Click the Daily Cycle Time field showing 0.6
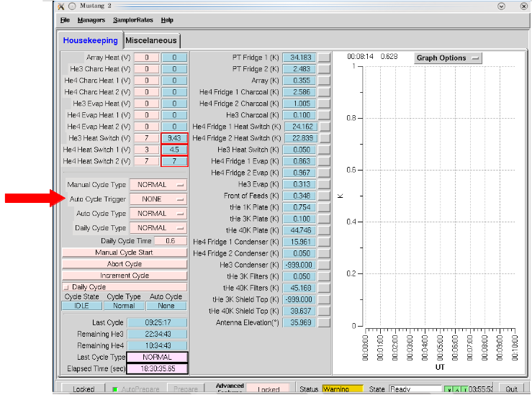 [171, 241]
